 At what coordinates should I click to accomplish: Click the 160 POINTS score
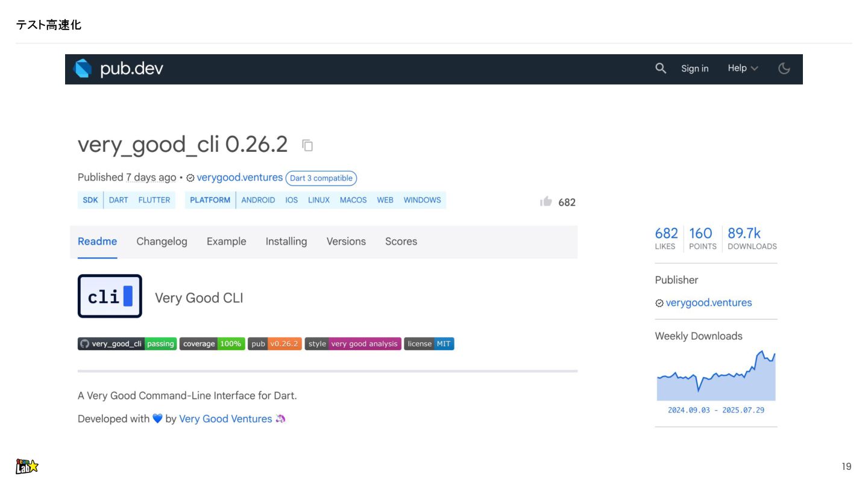(x=702, y=238)
